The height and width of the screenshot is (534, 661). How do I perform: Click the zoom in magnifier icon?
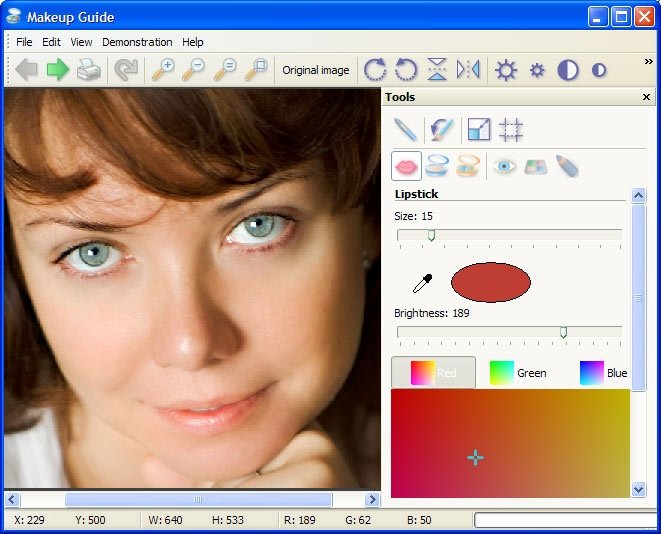tap(162, 70)
